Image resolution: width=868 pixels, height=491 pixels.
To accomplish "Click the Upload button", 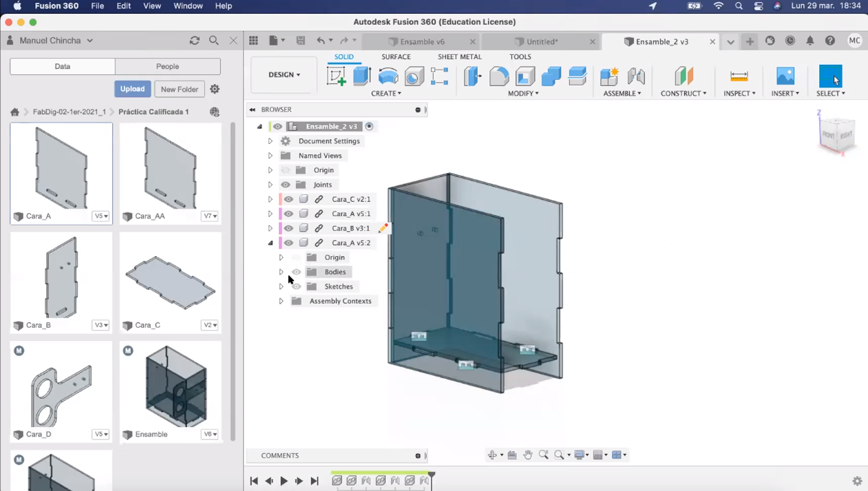I will 132,89.
